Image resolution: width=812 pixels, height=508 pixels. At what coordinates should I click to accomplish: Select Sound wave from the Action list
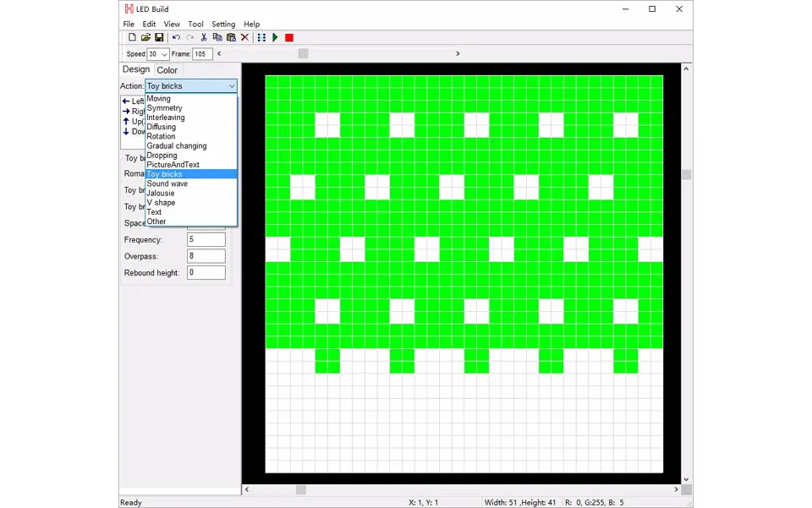pyautogui.click(x=167, y=183)
